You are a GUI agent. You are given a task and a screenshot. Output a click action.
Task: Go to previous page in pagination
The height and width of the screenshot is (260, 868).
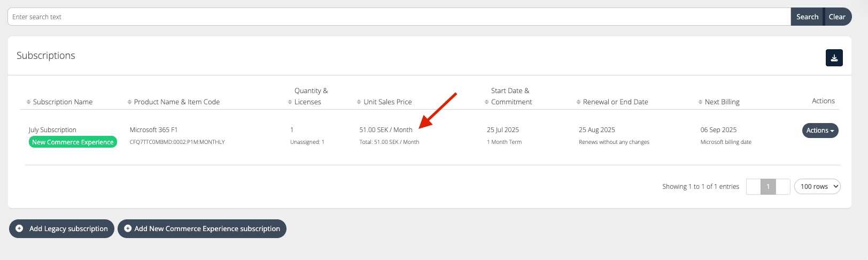click(753, 186)
